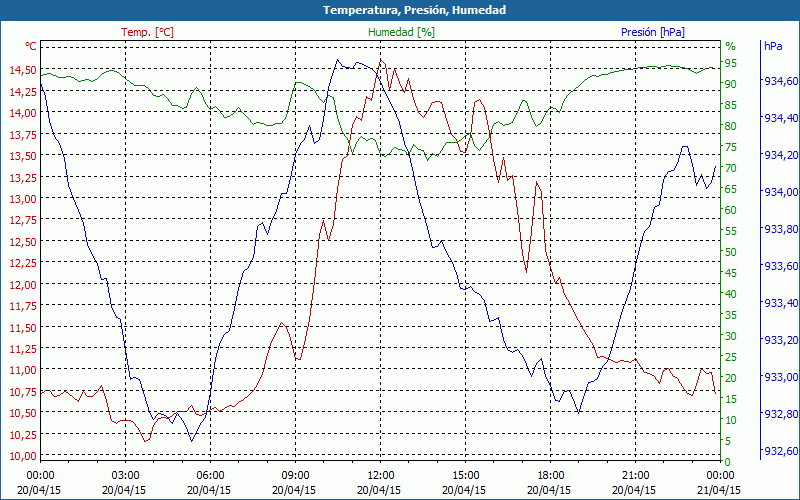This screenshot has height=500, width=800.
Task: Click the '12,25' temperature axis value
Action: [x=22, y=263]
